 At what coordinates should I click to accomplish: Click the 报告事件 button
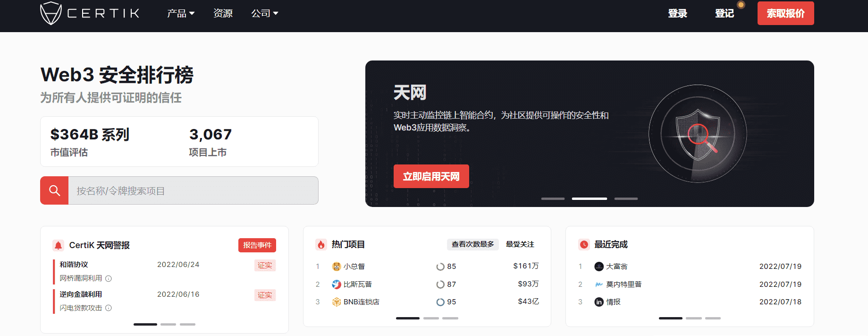(x=257, y=245)
